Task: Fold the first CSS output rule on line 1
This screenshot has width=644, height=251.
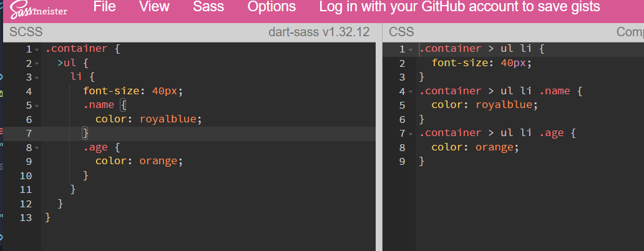Action: click(x=411, y=49)
